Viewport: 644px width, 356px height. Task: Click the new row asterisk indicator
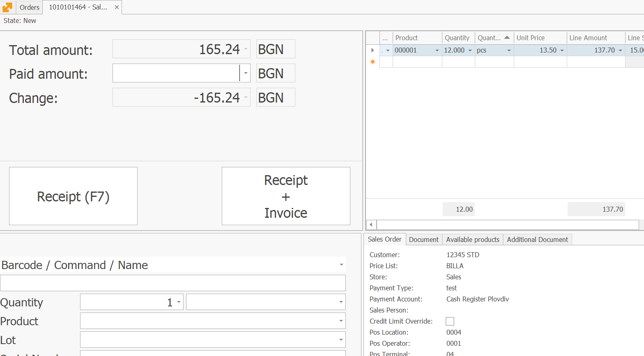[373, 62]
